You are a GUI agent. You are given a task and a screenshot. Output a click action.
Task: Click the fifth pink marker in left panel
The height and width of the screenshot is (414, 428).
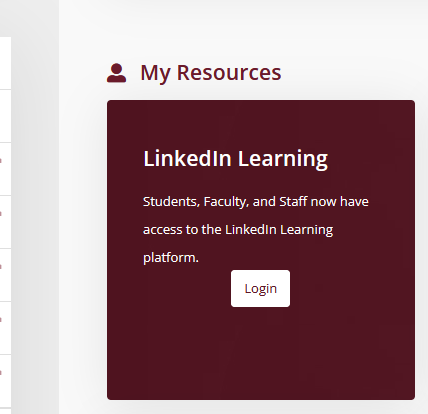coord(1,373)
